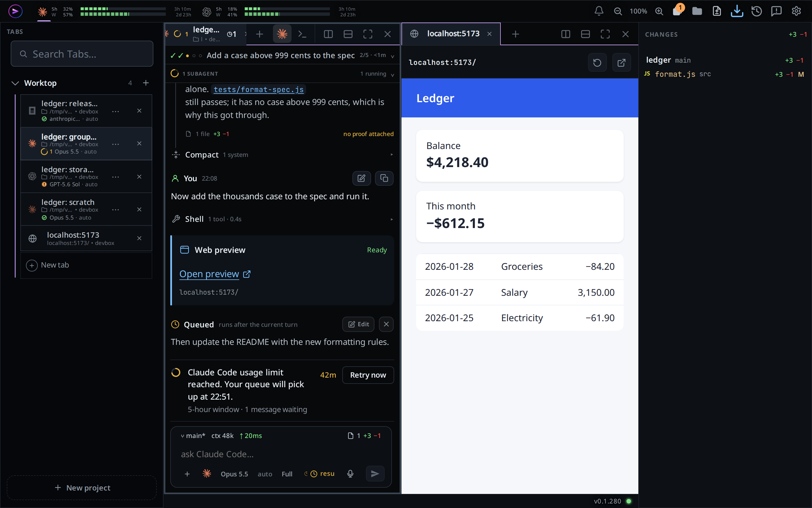The width and height of the screenshot is (812, 508).
Task: Open the notifications bell
Action: click(599, 11)
